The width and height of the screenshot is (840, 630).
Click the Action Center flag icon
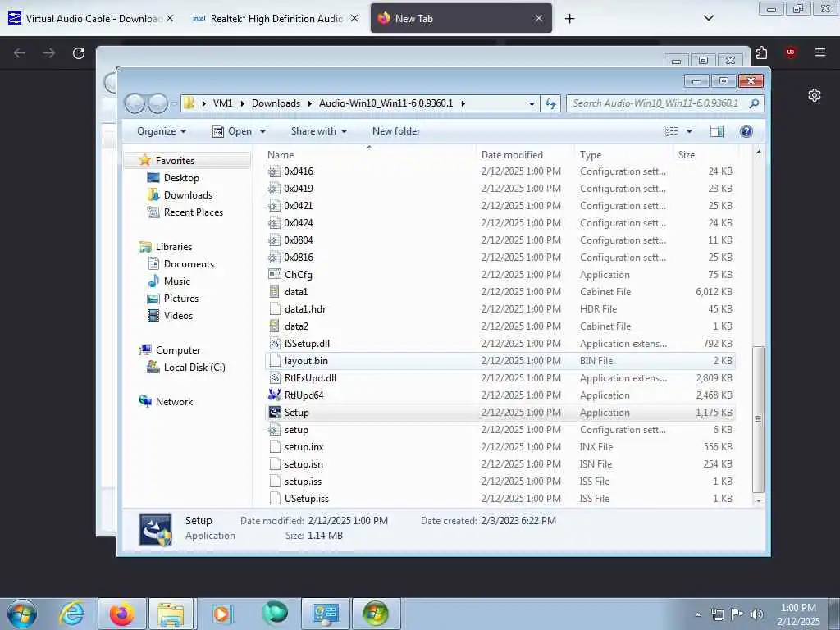pyautogui.click(x=737, y=614)
